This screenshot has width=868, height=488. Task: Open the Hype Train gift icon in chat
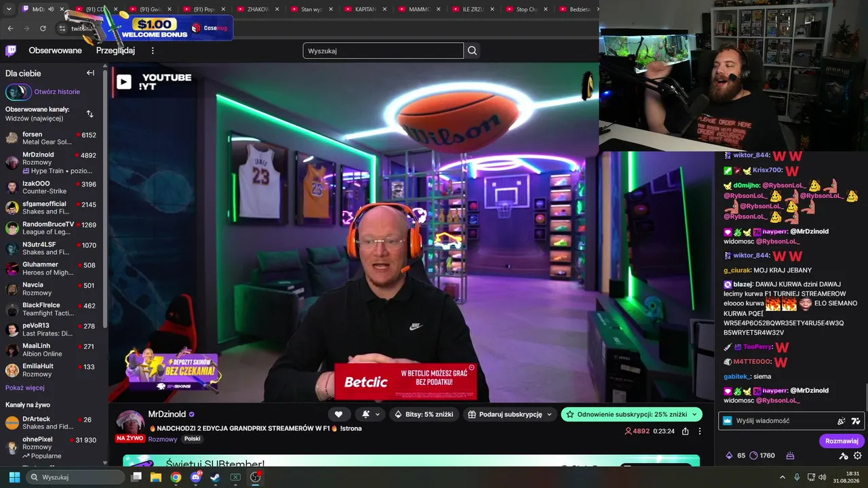point(790,455)
